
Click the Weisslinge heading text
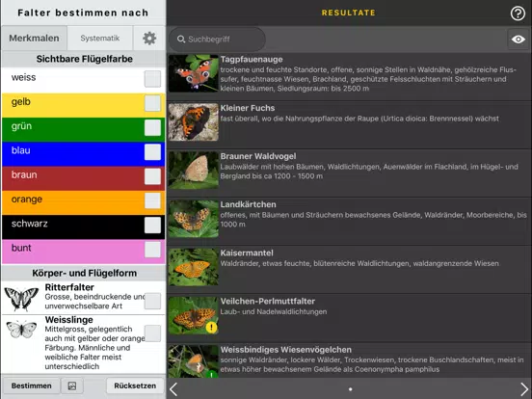(68, 320)
